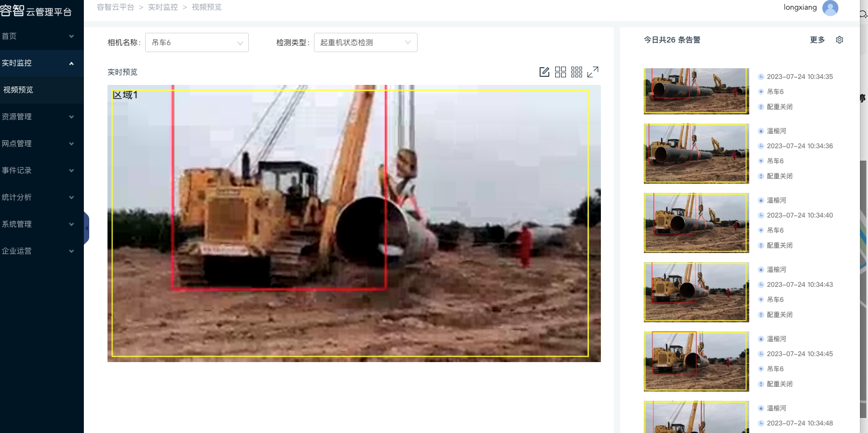
Task: Expand the 资源管理 menu
Action: pos(42,117)
